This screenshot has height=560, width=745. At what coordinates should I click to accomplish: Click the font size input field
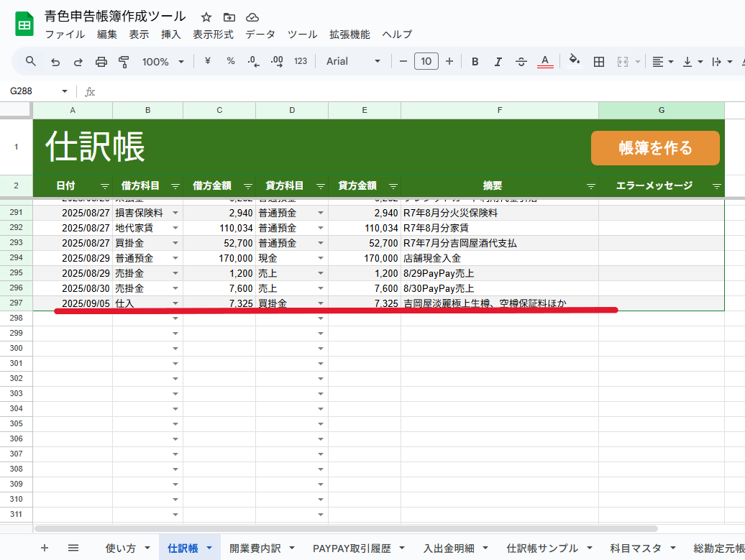pos(426,62)
